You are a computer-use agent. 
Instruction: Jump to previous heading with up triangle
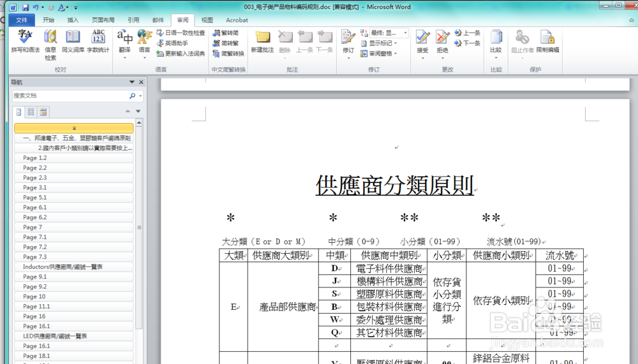128,111
